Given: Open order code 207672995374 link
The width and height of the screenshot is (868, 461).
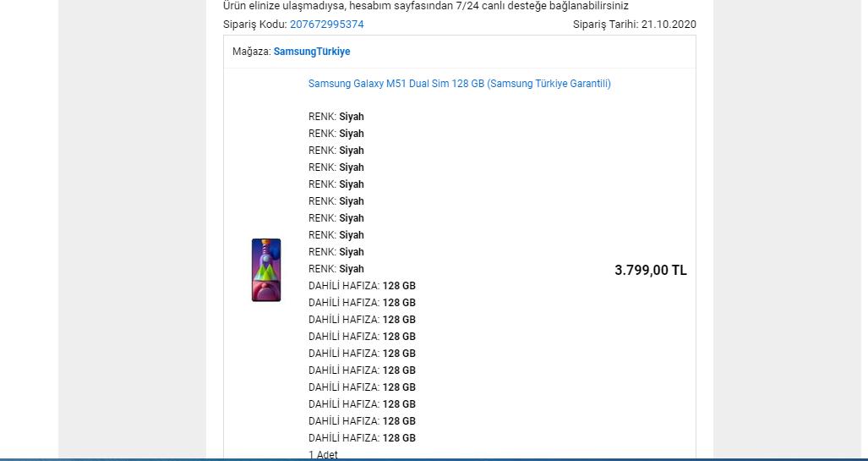Looking at the screenshot, I should [326, 25].
